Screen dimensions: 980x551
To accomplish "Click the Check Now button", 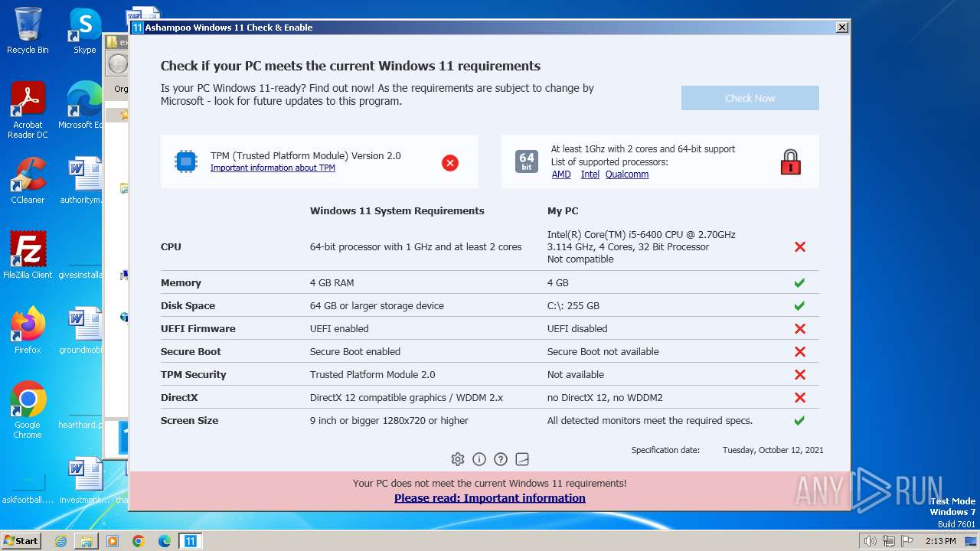I will point(750,98).
